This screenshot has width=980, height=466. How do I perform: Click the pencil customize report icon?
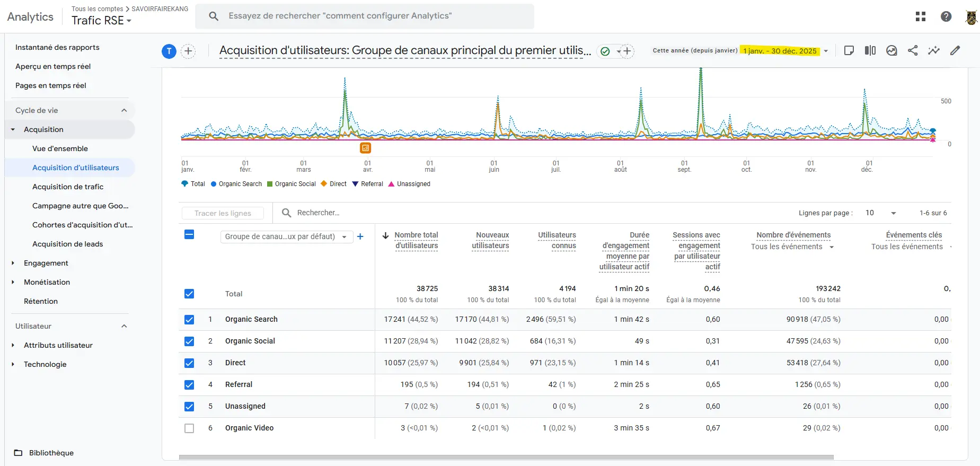[x=955, y=50]
